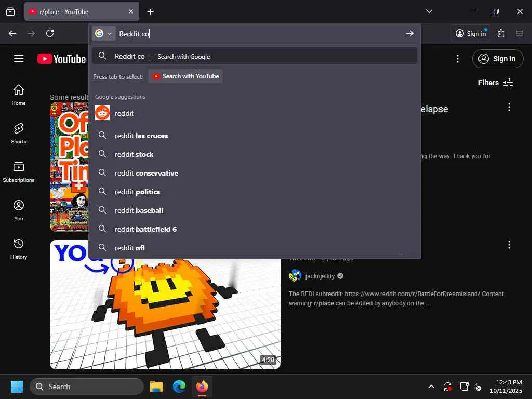The height and width of the screenshot is (399, 532).
Task: Open the You section in sidebar
Action: click(19, 210)
